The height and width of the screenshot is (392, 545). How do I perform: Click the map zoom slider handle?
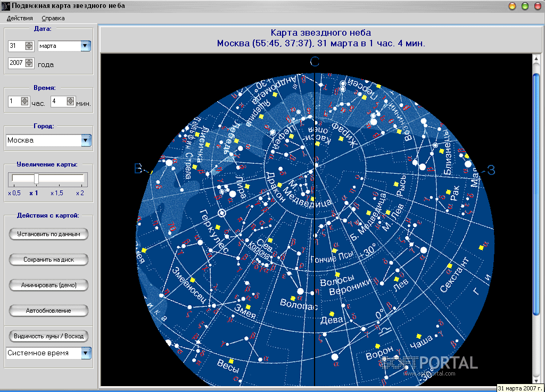pos(36,179)
